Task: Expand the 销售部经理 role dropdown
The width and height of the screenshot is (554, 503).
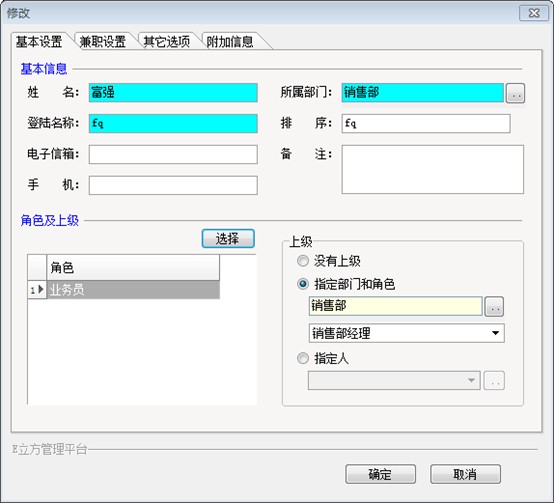Action: (495, 333)
